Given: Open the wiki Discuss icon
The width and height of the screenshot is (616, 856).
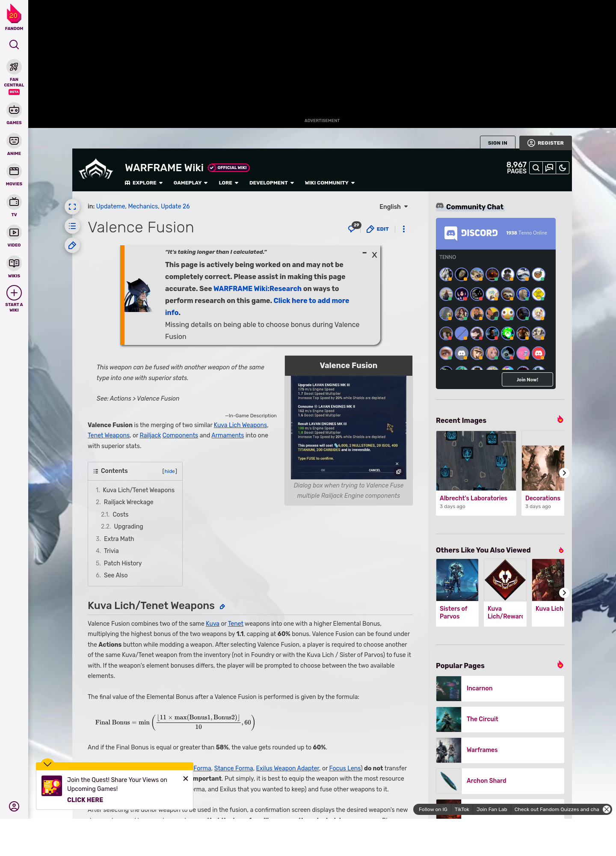Looking at the screenshot, I should 549,168.
